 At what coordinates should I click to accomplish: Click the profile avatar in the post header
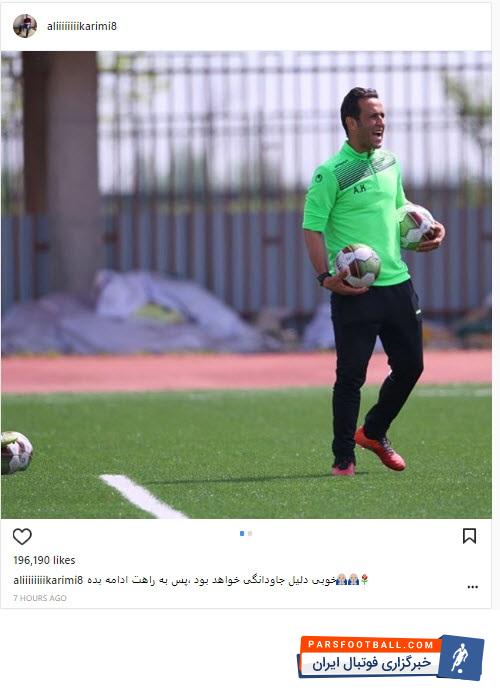click(25, 26)
